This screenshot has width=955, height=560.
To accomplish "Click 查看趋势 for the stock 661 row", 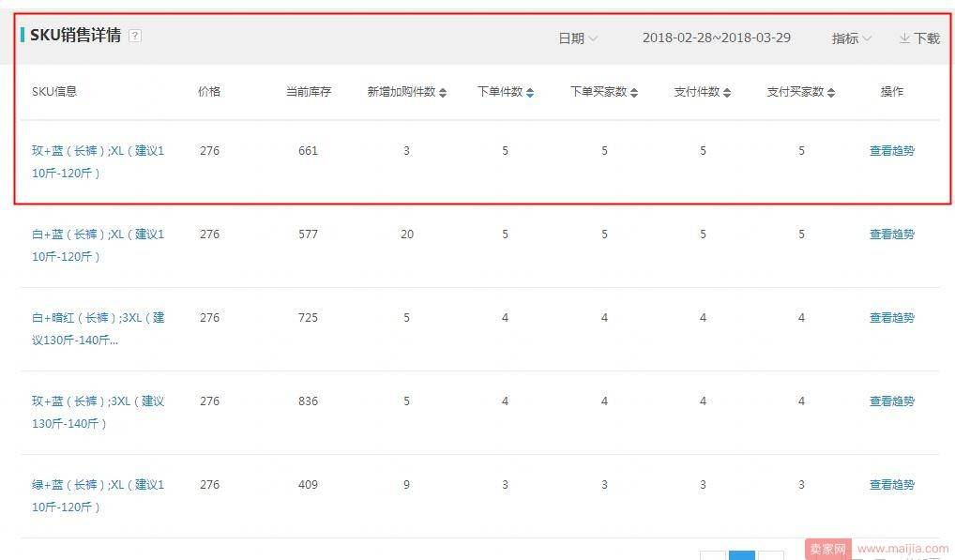I will (891, 151).
